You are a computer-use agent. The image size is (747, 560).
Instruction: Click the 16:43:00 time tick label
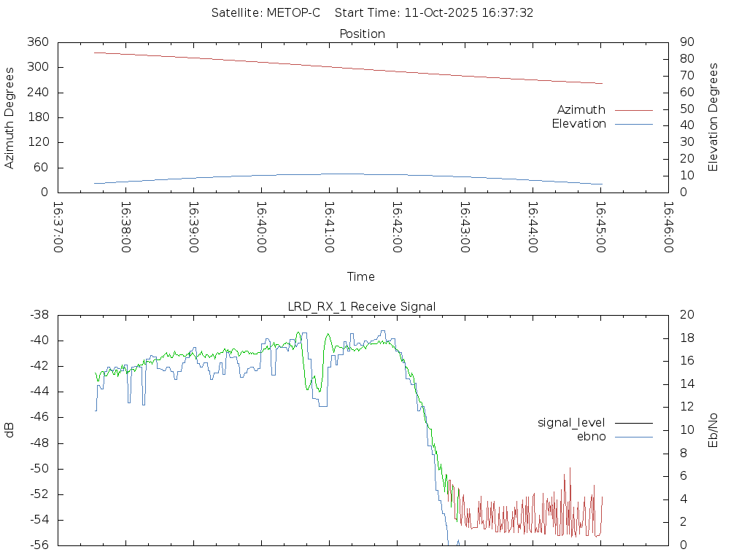pyautogui.click(x=465, y=227)
